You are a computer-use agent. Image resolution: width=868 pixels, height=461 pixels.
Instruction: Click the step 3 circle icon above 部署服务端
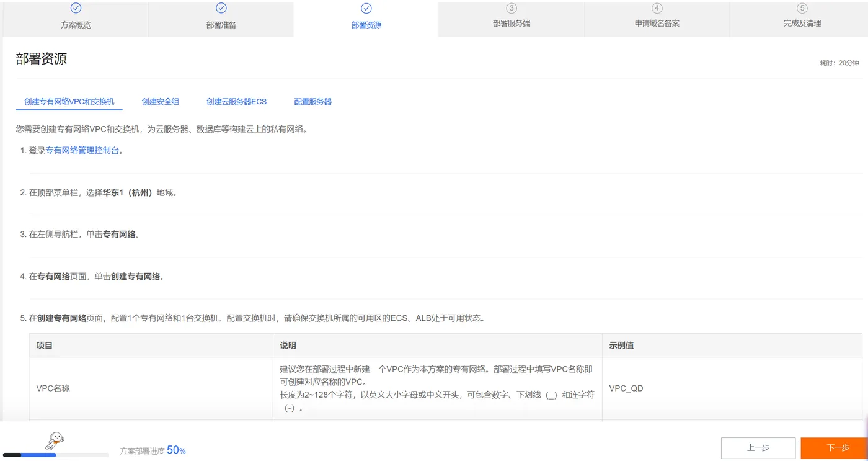[511, 8]
